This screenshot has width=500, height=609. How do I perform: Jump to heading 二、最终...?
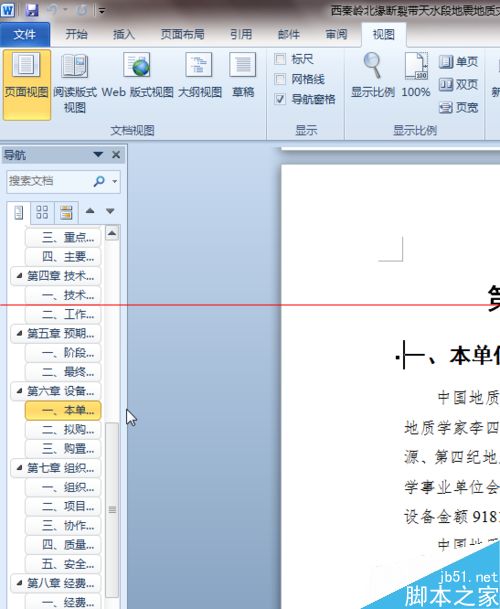click(63, 372)
